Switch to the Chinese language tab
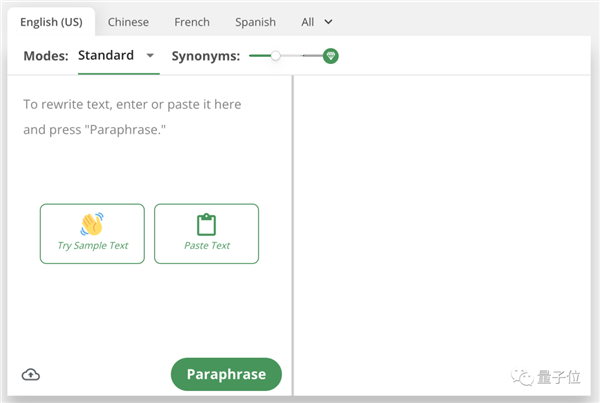The image size is (600, 403). (128, 21)
